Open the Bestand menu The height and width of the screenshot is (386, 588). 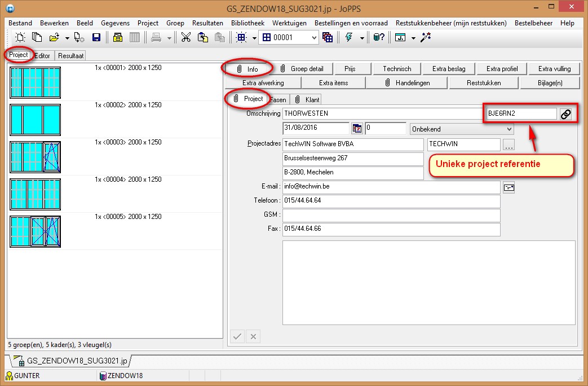tap(20, 23)
